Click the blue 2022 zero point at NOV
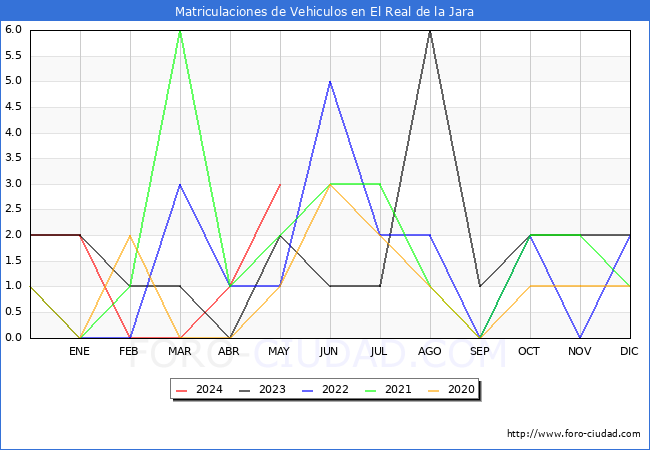 point(580,338)
